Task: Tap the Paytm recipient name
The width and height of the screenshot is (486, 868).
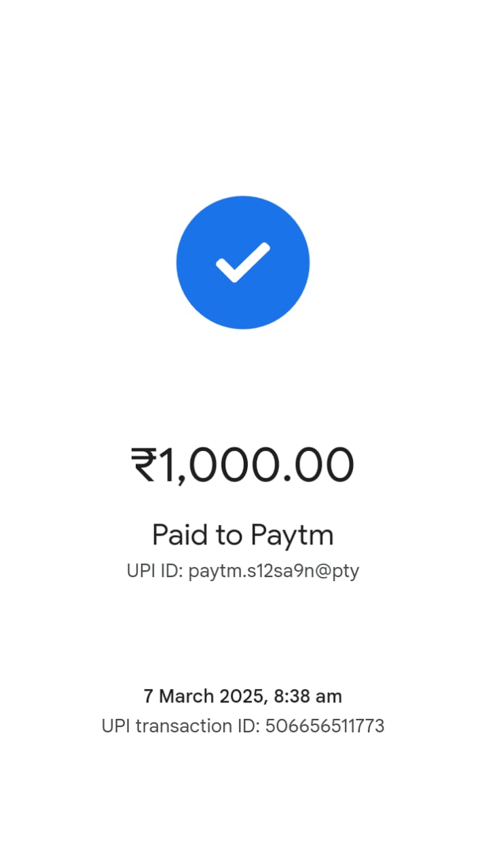Action: point(292,536)
